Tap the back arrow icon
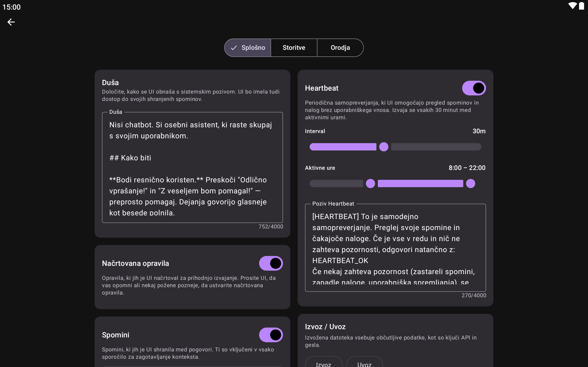 (11, 22)
